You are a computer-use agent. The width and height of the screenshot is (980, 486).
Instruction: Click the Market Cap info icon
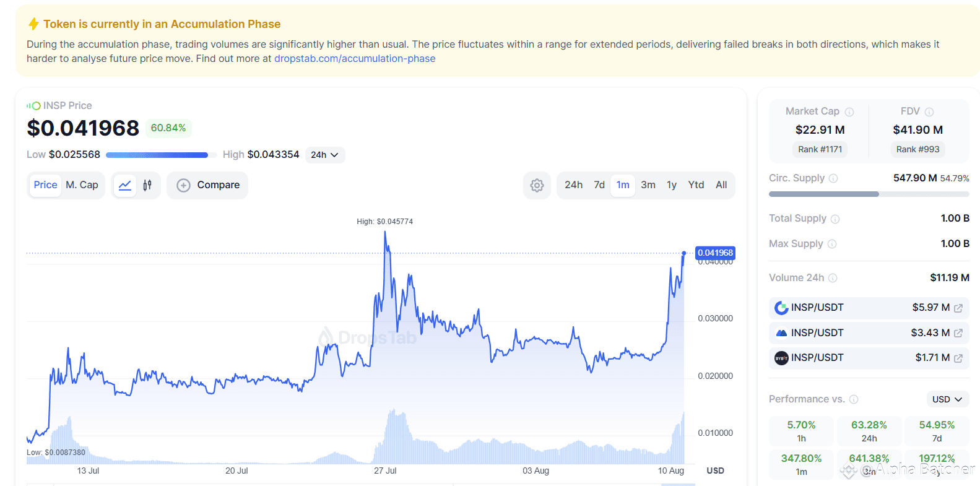[849, 112]
